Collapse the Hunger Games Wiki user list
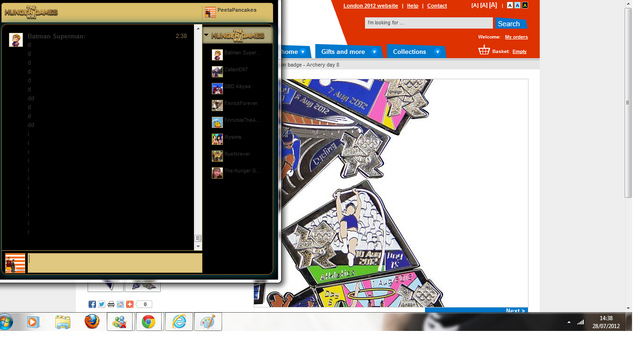The height and width of the screenshot is (360, 640). click(206, 35)
